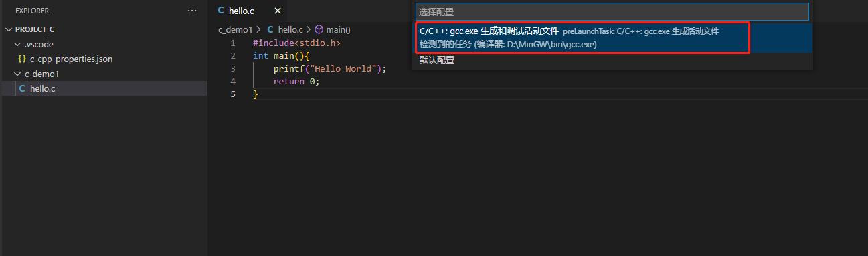Click the 选择配置 input field
The height and width of the screenshot is (256, 868).
click(612, 12)
